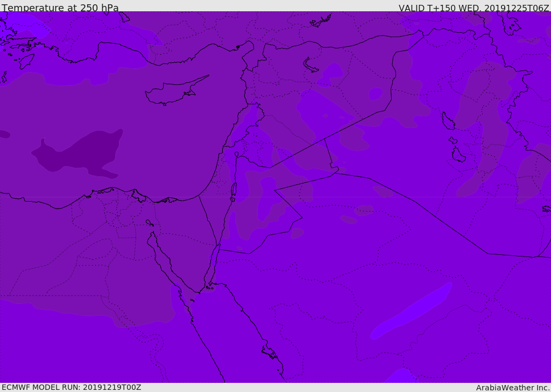Click the 'ArabiaWeather Inc' credit text
Viewport: 551px width, 392px height.
pos(512,388)
